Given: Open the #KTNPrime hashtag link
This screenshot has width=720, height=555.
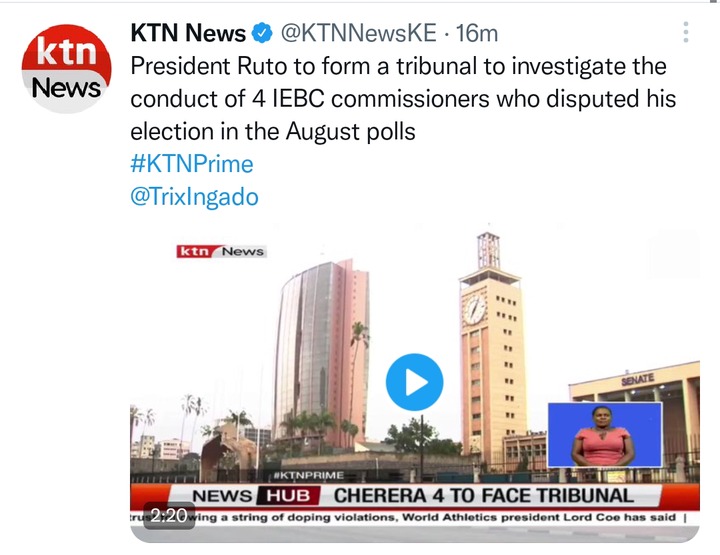Looking at the screenshot, I should [191, 164].
